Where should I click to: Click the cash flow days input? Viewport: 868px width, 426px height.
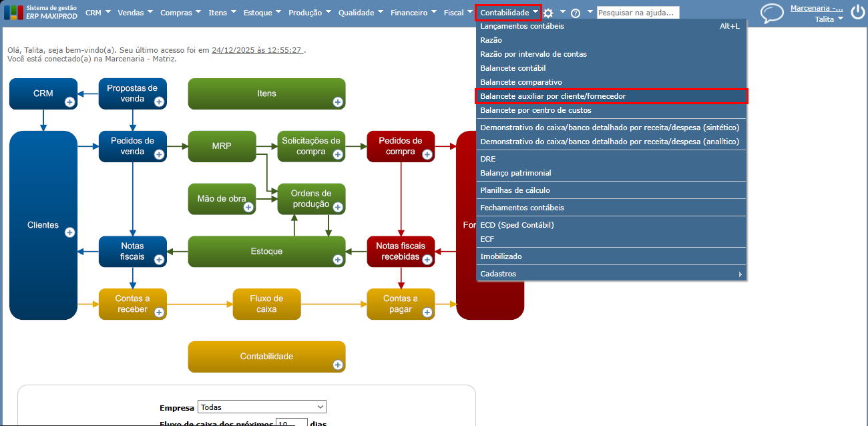tap(292, 423)
